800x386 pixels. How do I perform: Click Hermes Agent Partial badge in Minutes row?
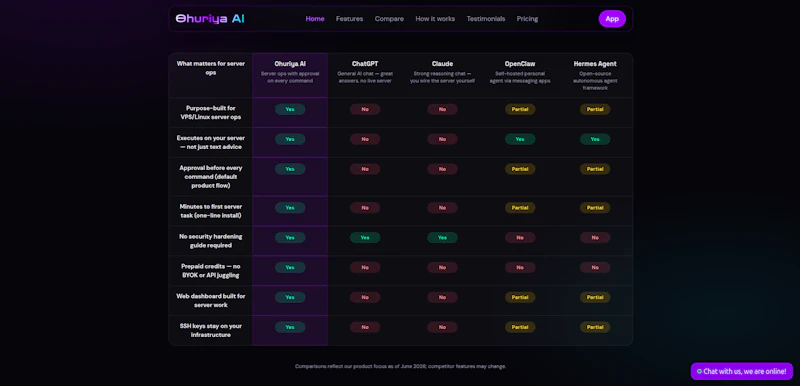click(595, 208)
